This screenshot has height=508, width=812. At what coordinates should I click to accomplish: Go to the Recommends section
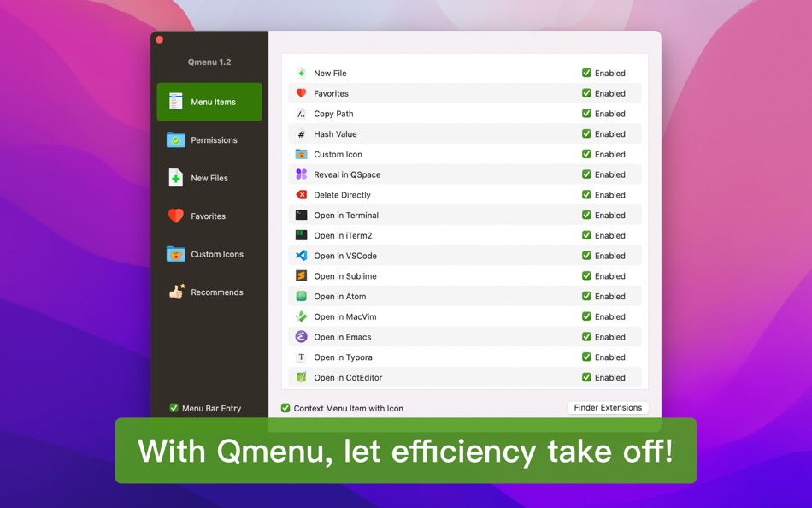[x=209, y=292]
